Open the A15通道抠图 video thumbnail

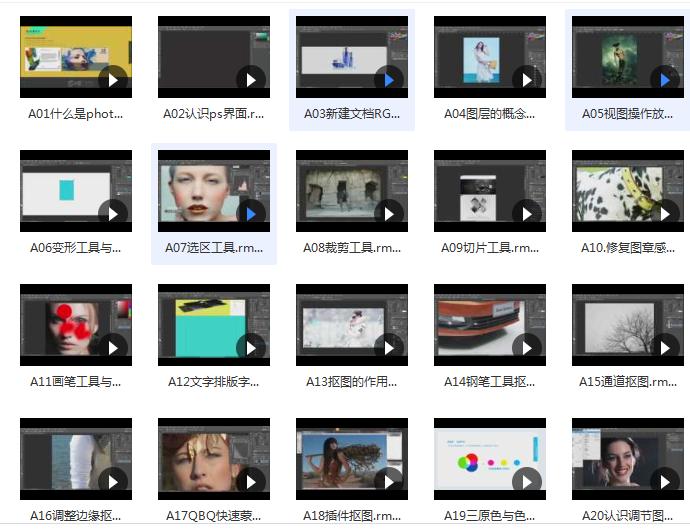tap(628, 325)
